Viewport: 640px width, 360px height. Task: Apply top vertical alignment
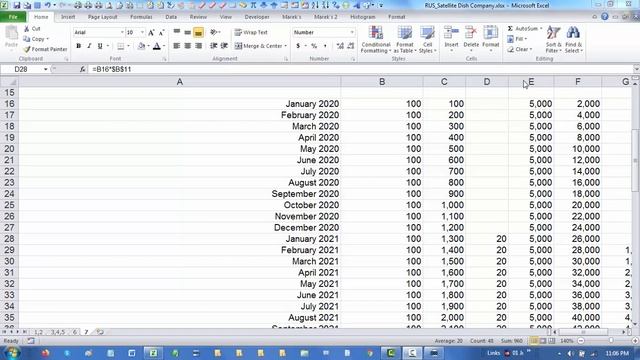pos(177,32)
